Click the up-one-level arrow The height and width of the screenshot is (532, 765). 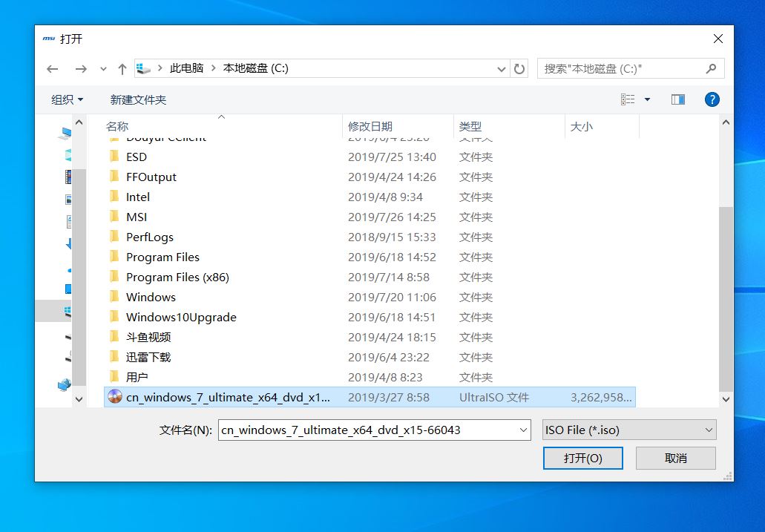click(122, 69)
